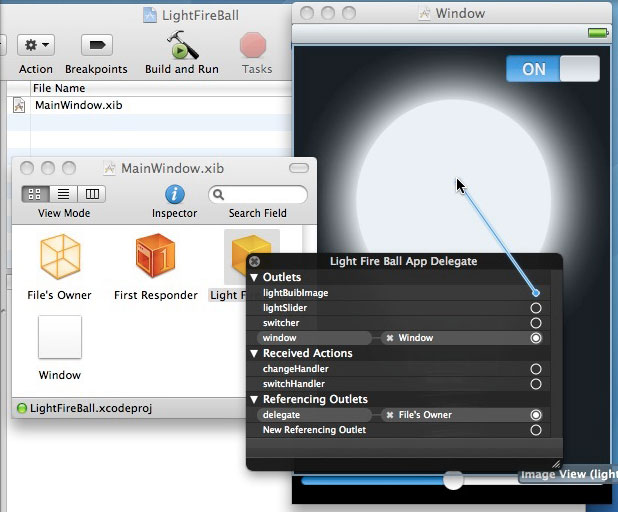Open the Inspector via the blue info icon
The height and width of the screenshot is (512, 618).
tap(175, 194)
